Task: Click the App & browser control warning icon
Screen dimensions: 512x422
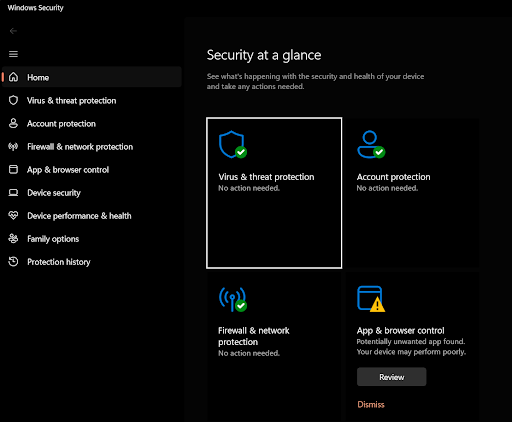Action: [371, 299]
